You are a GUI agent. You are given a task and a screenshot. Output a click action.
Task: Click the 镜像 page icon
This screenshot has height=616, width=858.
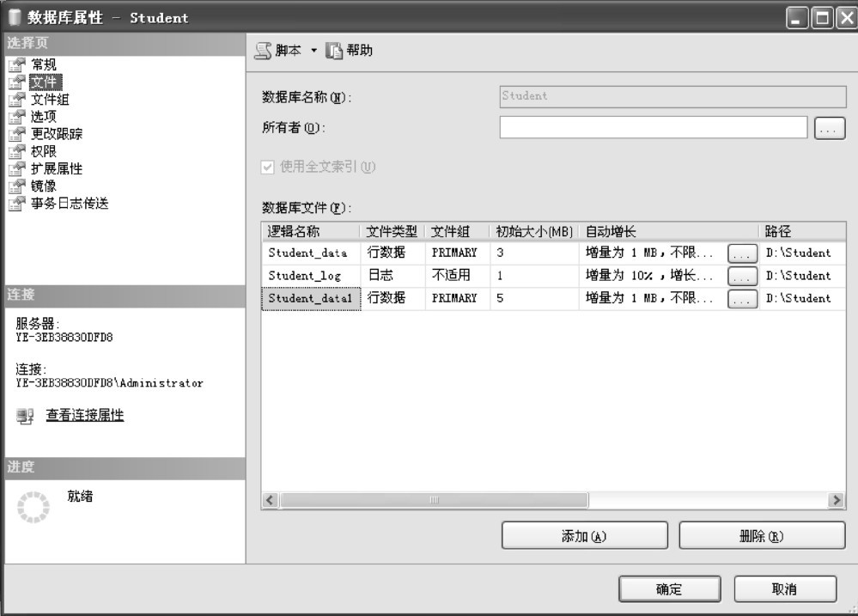(17, 186)
